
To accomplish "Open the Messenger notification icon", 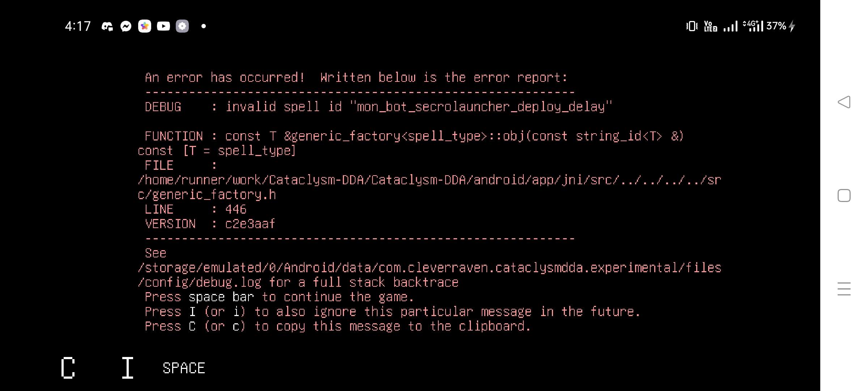I will (x=125, y=26).
